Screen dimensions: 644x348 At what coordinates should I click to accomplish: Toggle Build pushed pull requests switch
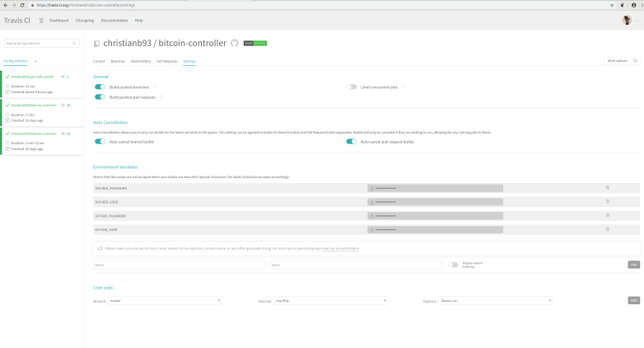pos(100,97)
